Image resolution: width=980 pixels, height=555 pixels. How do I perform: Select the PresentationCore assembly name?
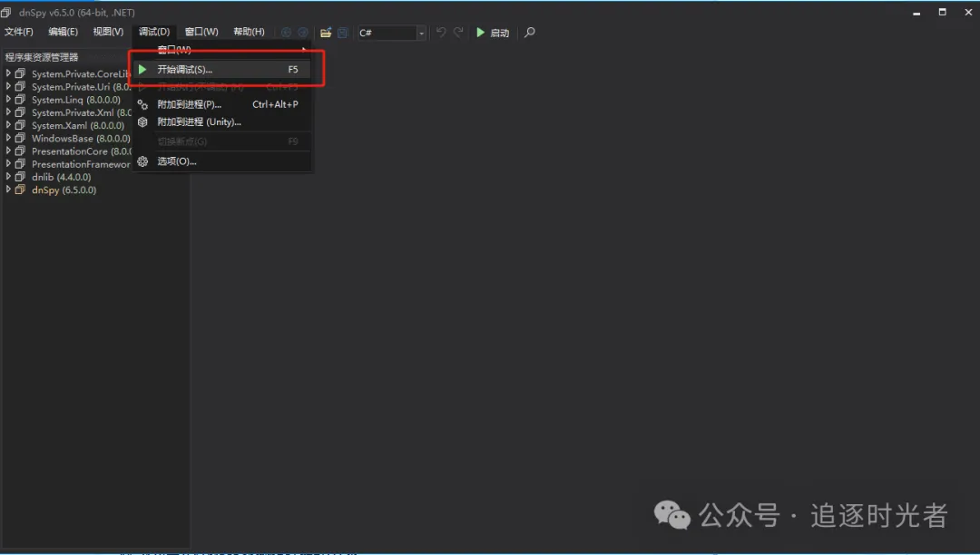click(82, 151)
